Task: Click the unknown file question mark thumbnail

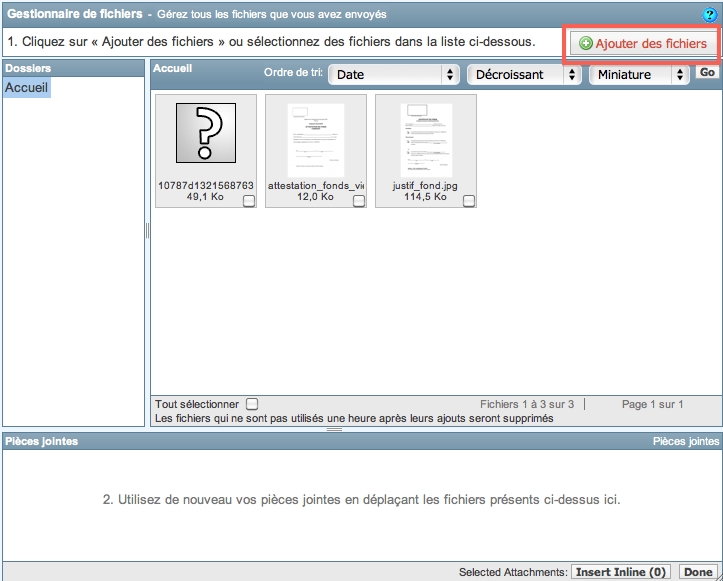Action: pos(206,133)
